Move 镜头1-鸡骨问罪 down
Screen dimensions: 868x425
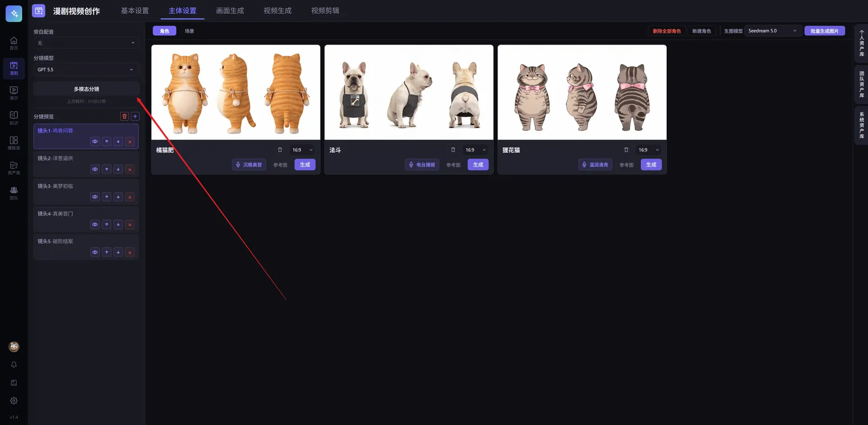coord(118,142)
